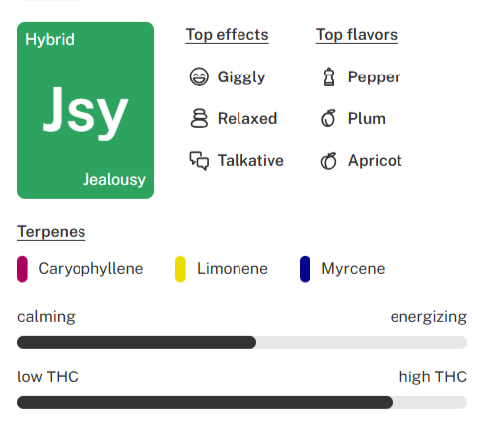478x448 pixels.
Task: Click the blue Myrcene color pill
Action: click(x=305, y=269)
